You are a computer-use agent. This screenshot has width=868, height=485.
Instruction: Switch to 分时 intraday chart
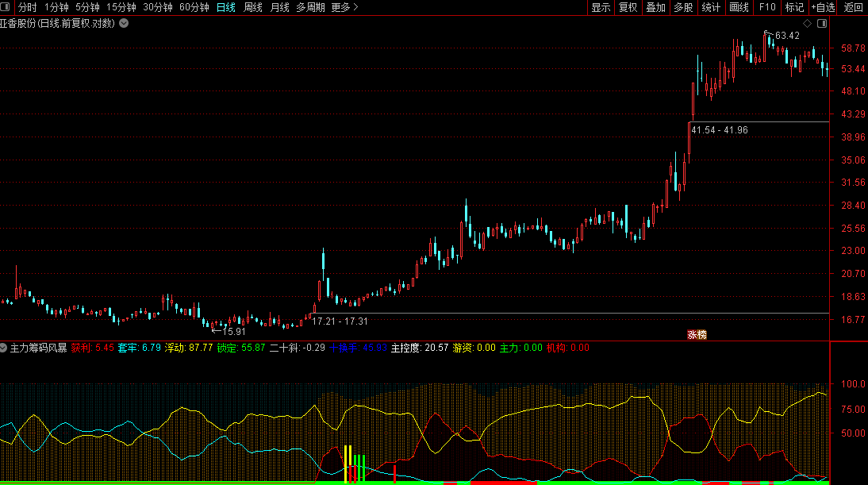27,7
